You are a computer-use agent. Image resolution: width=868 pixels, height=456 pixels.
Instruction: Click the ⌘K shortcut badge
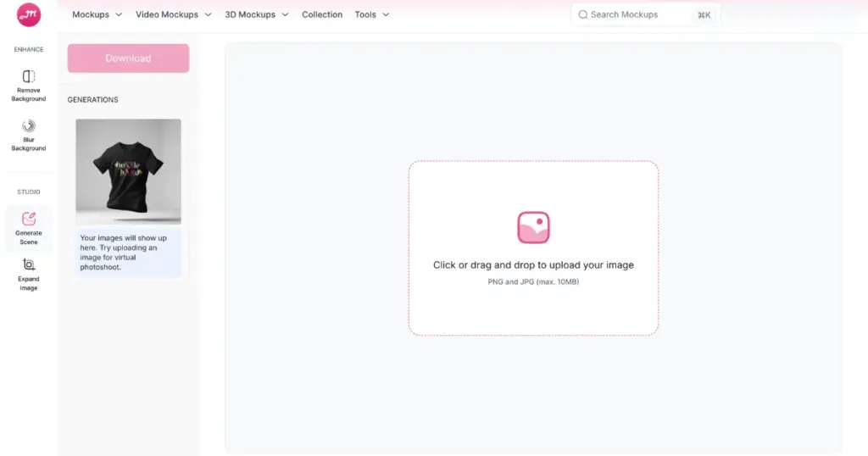pyautogui.click(x=704, y=15)
